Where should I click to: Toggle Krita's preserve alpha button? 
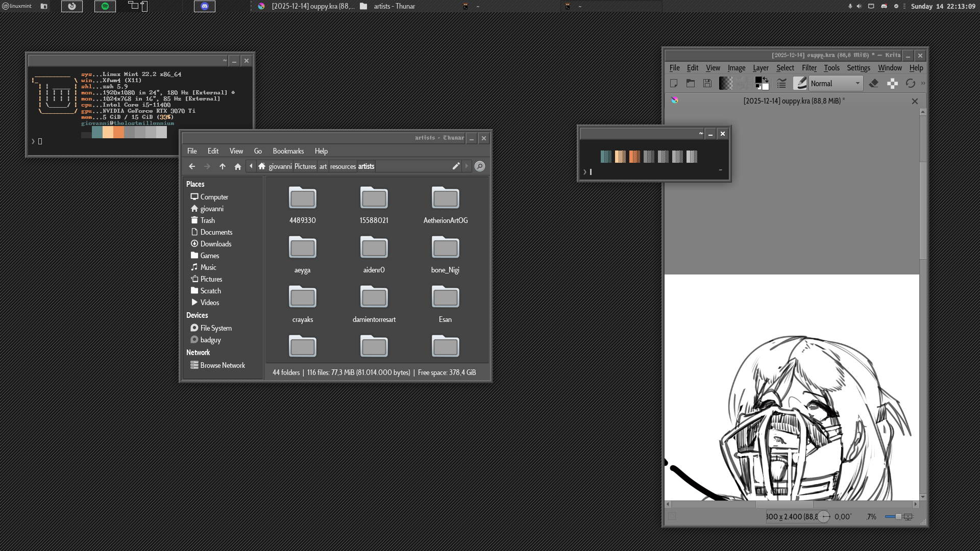click(x=892, y=83)
